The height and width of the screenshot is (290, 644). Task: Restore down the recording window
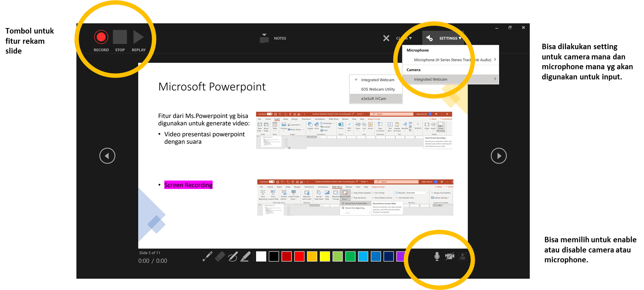(510, 28)
